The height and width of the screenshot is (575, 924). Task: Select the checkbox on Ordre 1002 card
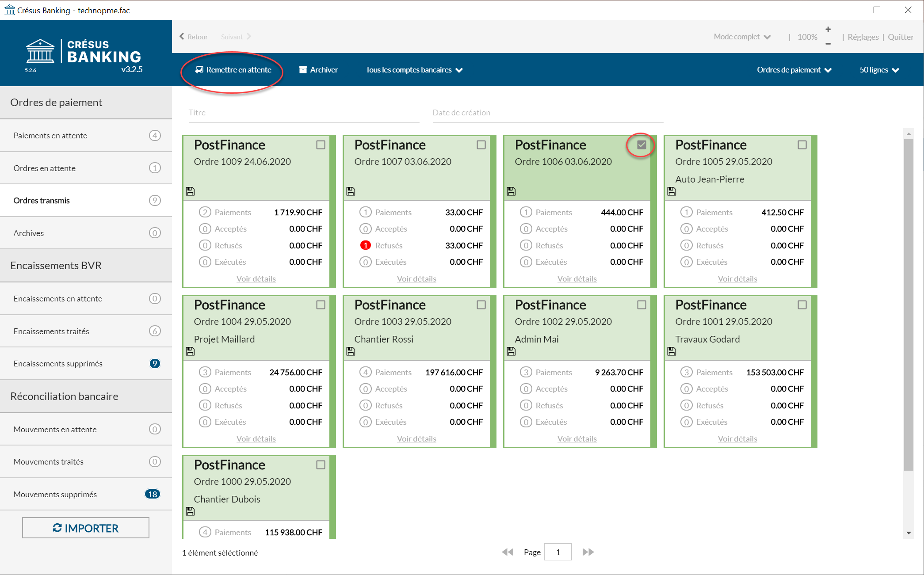point(642,305)
